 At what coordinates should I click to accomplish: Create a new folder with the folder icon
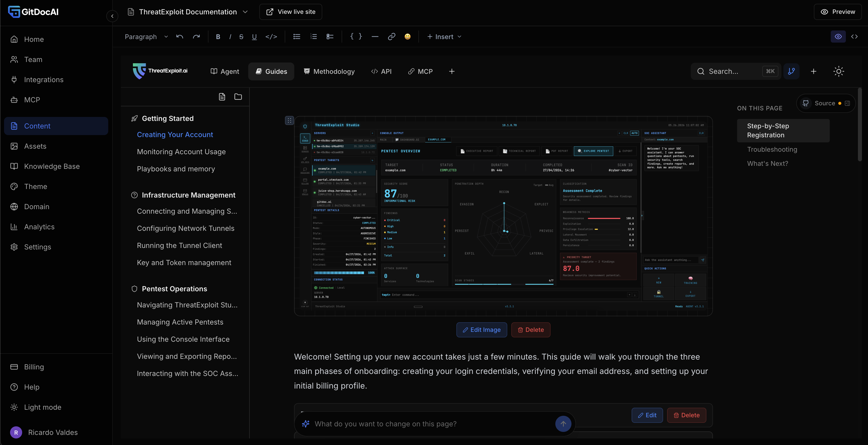(238, 97)
